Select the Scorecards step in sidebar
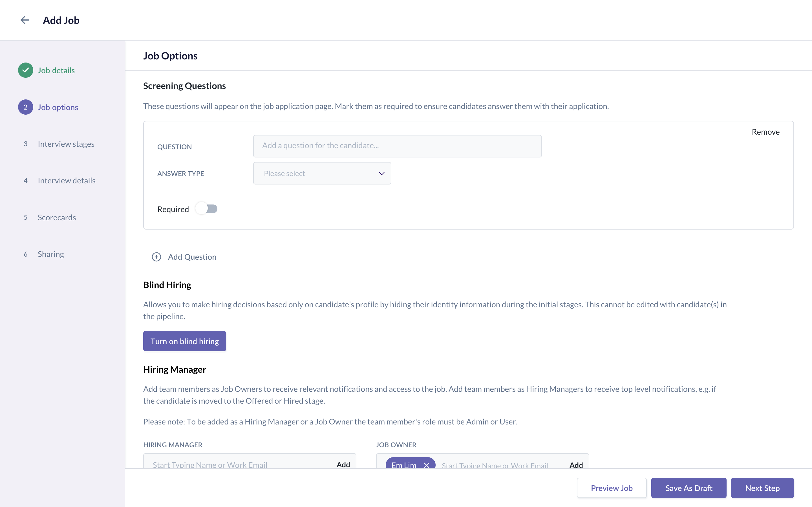Image resolution: width=812 pixels, height=507 pixels. 57,217
